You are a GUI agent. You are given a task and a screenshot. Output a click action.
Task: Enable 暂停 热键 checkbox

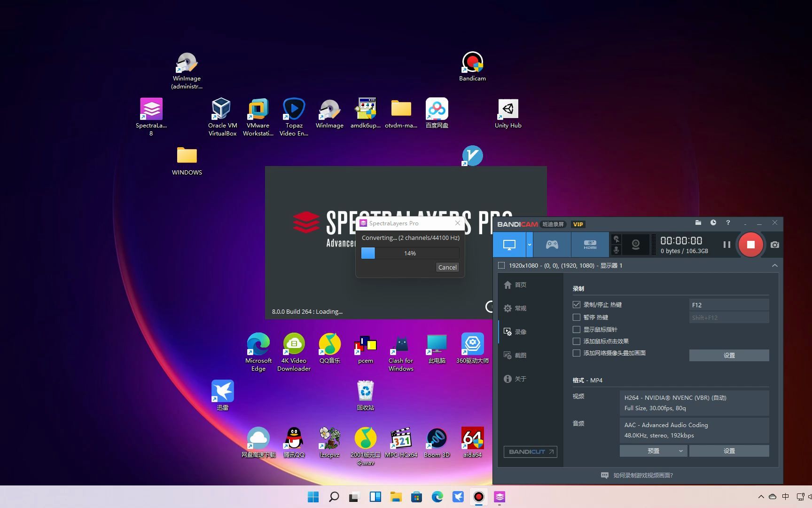coord(577,317)
